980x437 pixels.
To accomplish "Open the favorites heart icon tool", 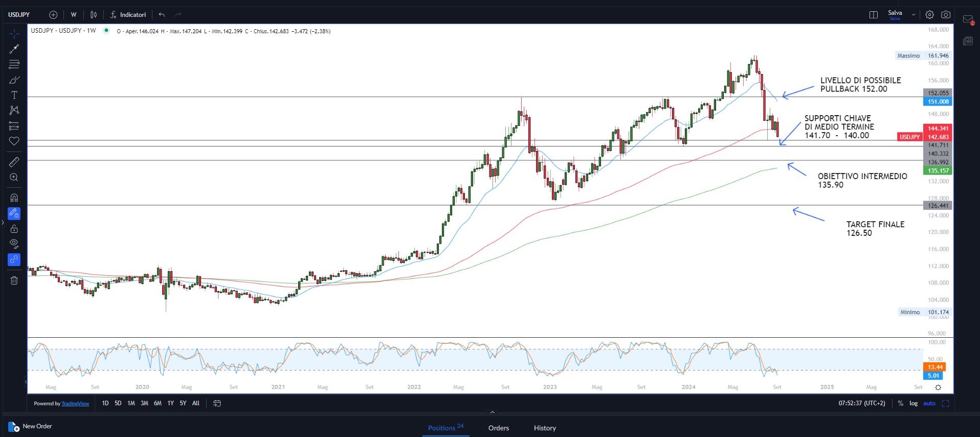I will click(14, 141).
